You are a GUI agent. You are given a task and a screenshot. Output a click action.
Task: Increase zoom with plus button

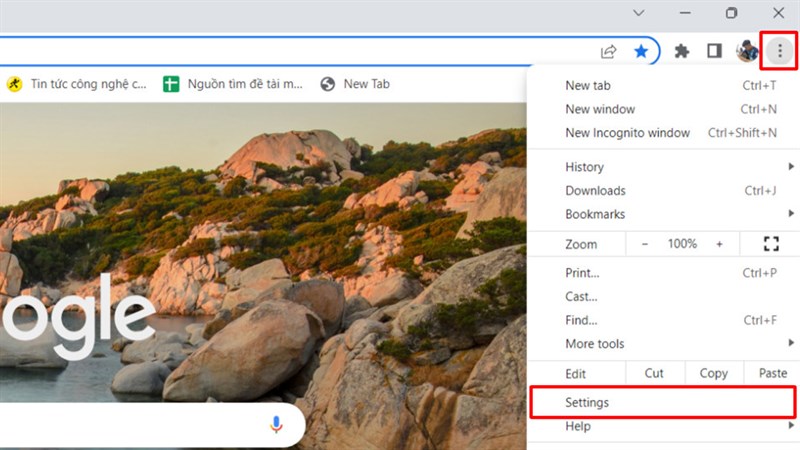[x=719, y=244]
